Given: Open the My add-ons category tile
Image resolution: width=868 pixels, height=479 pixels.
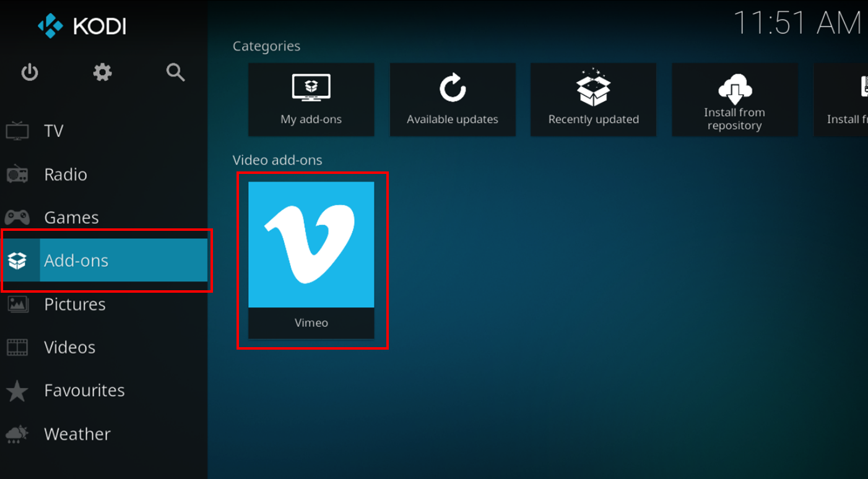Looking at the screenshot, I should 311,100.
